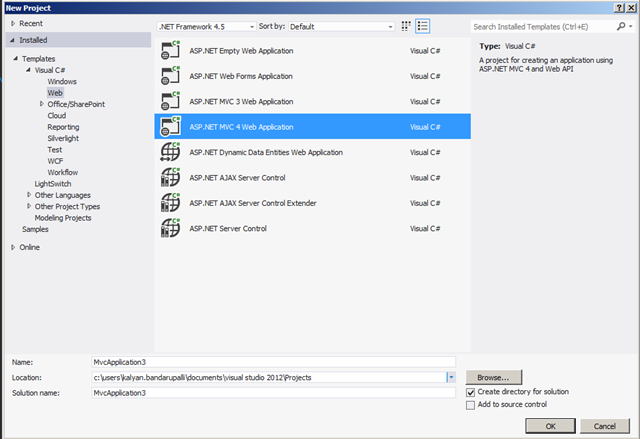This screenshot has width=640, height=439.
Task: Select Modeling Projects in the tree
Action: pyautogui.click(x=63, y=218)
